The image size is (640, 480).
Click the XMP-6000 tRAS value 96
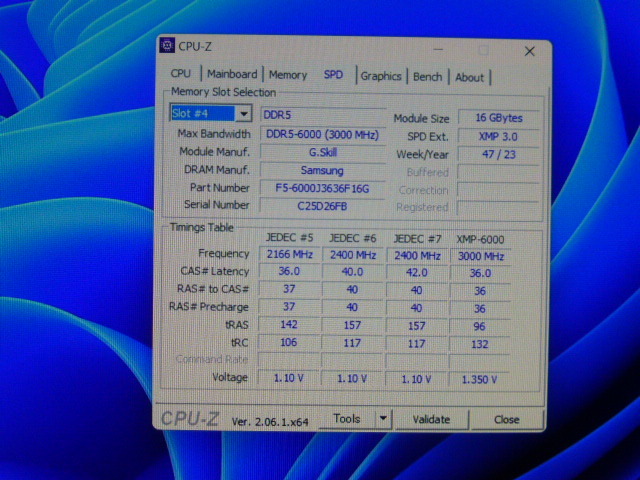[480, 327]
